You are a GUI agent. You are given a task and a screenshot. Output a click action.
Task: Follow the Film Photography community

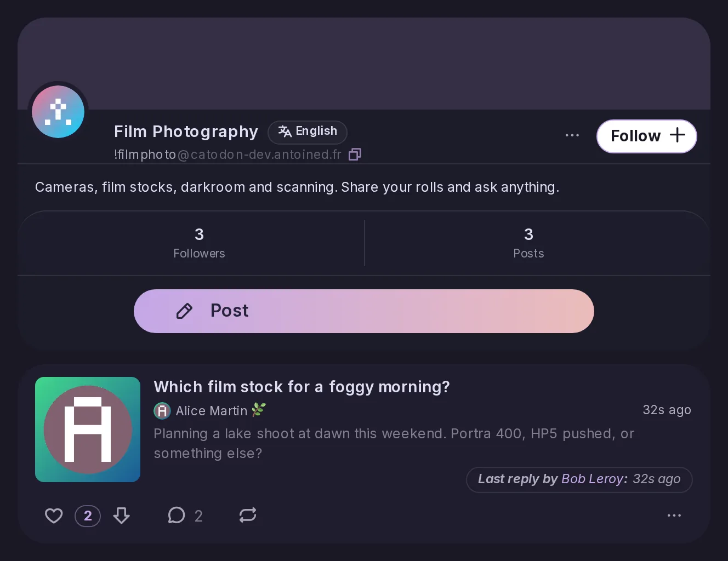pos(646,136)
